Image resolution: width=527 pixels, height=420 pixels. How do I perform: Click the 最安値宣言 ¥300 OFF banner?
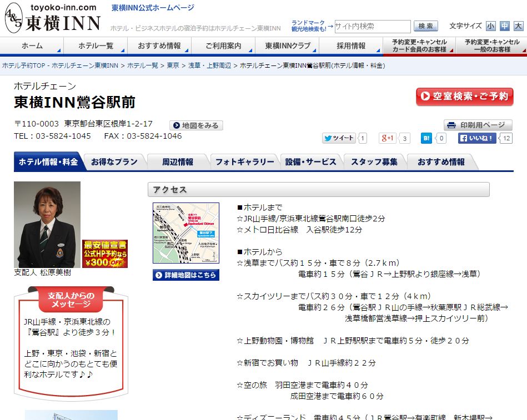pos(105,254)
